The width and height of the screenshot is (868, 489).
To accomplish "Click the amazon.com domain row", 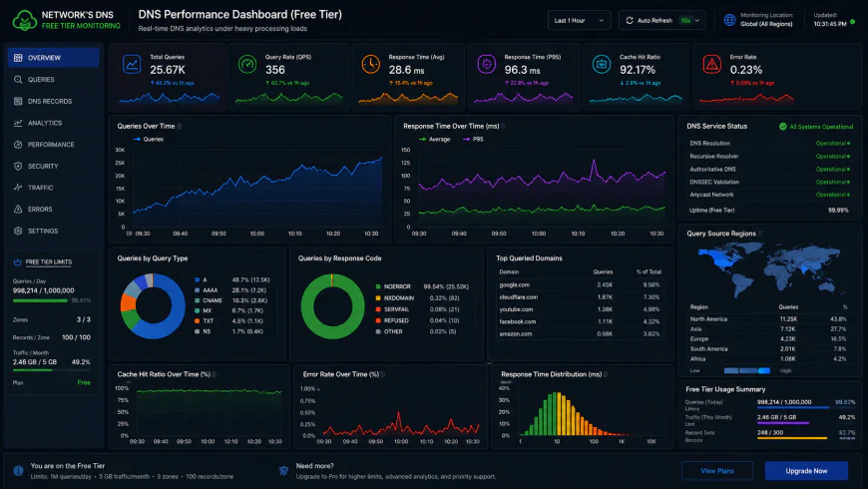I will point(580,334).
